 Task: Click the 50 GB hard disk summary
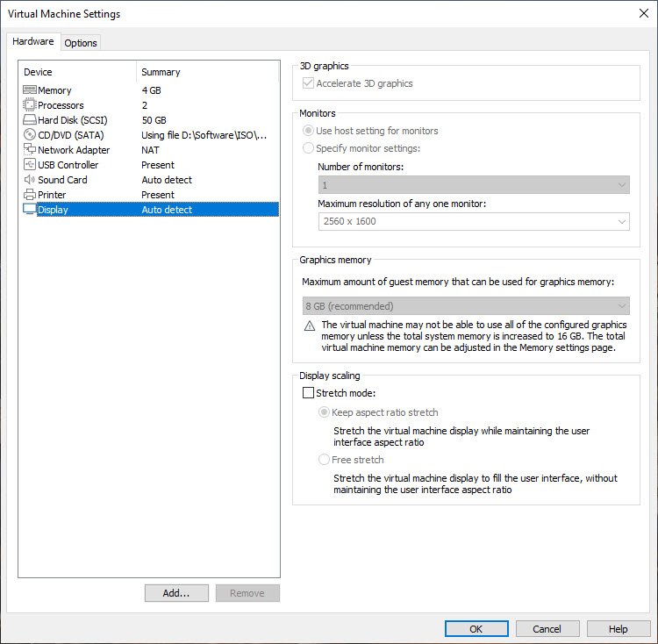154,120
